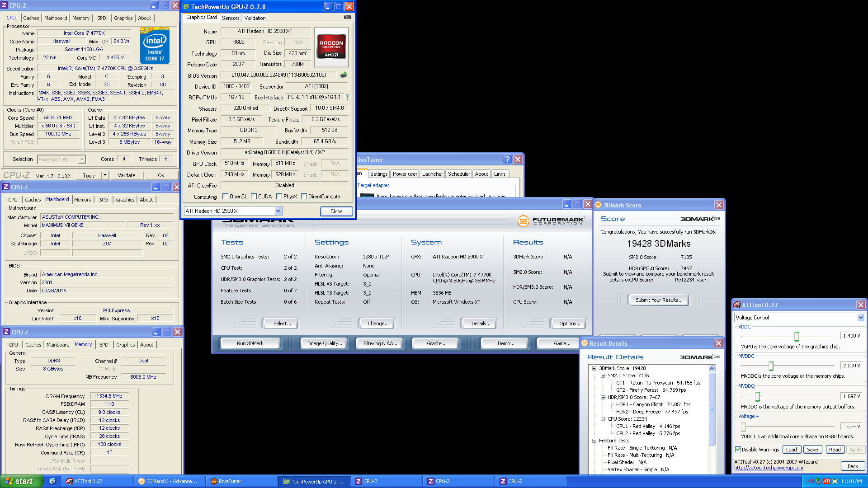
Task: Toggle the CUDA checkbox in GPU-Z
Action: [x=254, y=197]
